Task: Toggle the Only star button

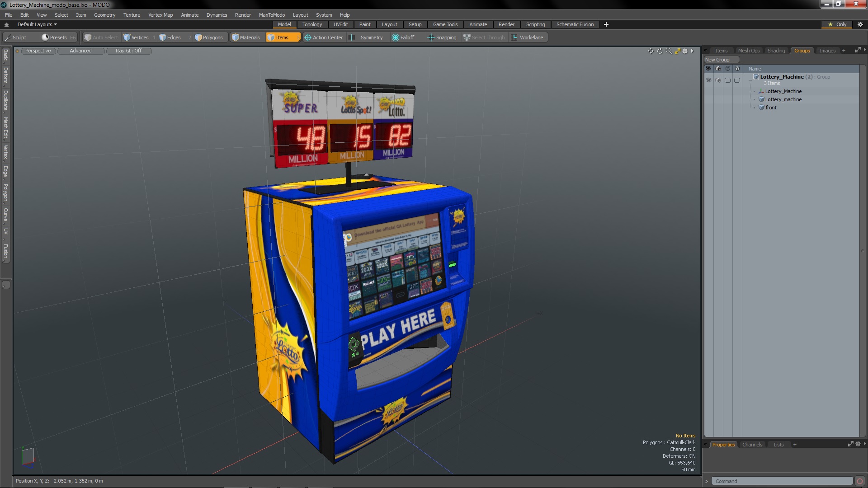Action: click(837, 24)
